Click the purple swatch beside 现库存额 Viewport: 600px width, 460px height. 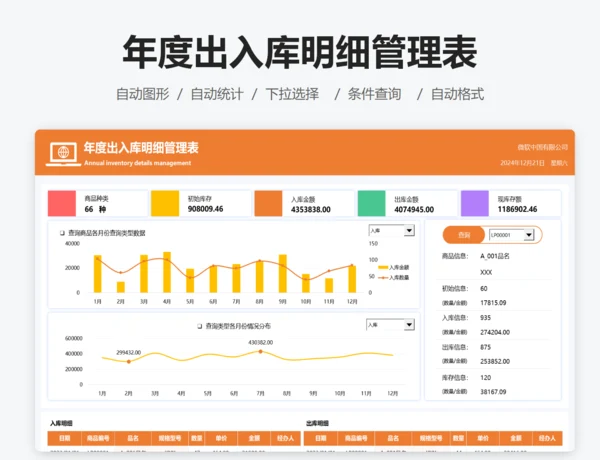pyautogui.click(x=475, y=203)
